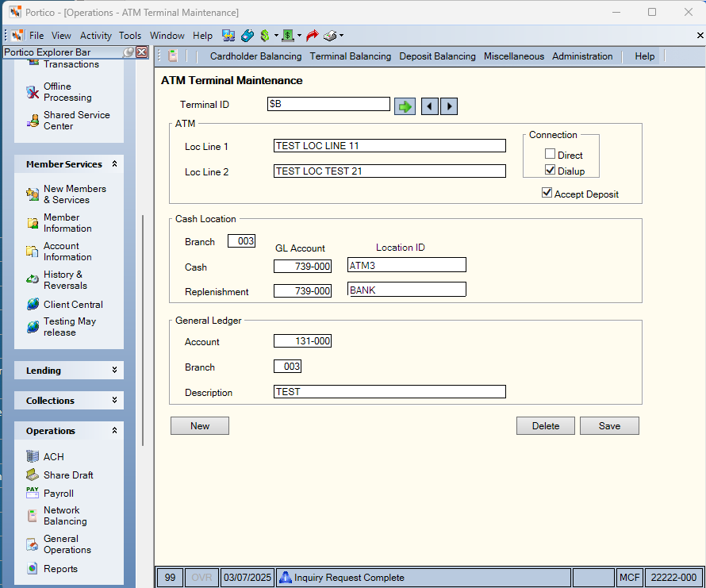Click the Delete button
The height and width of the screenshot is (588, 706).
(545, 426)
